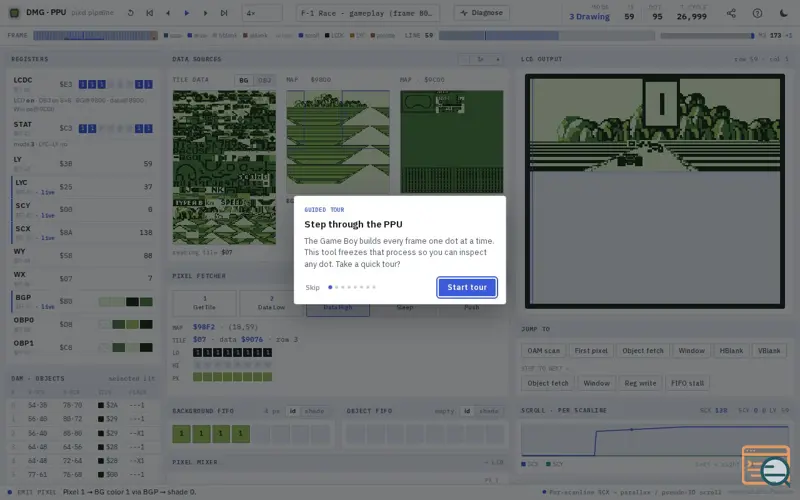Select Get Tile fetcher step 1
This screenshot has width=800, height=500.
205,303
